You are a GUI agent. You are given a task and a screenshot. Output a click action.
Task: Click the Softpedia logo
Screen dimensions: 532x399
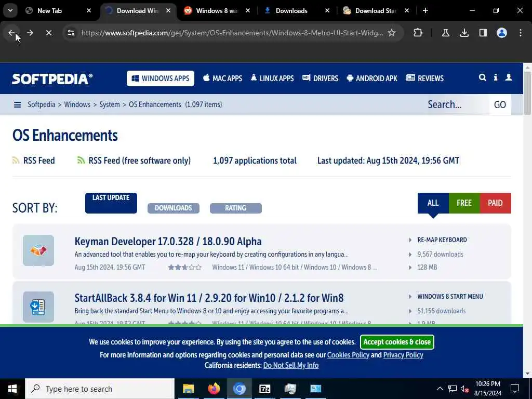tap(52, 79)
